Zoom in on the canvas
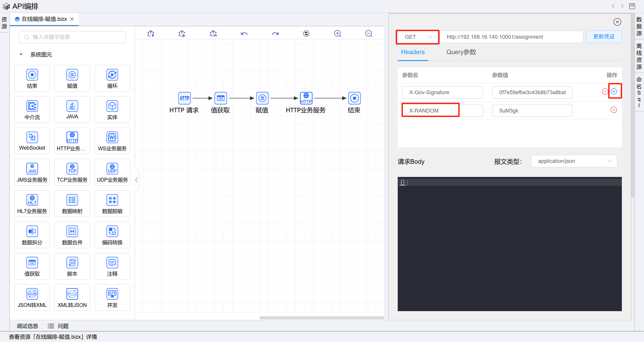This screenshot has width=644, height=342. (338, 34)
